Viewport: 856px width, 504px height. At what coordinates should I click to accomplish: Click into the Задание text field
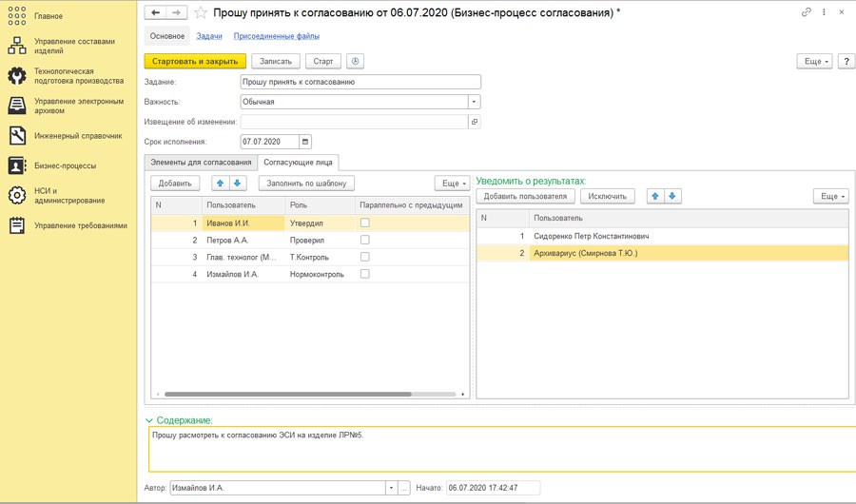point(360,82)
